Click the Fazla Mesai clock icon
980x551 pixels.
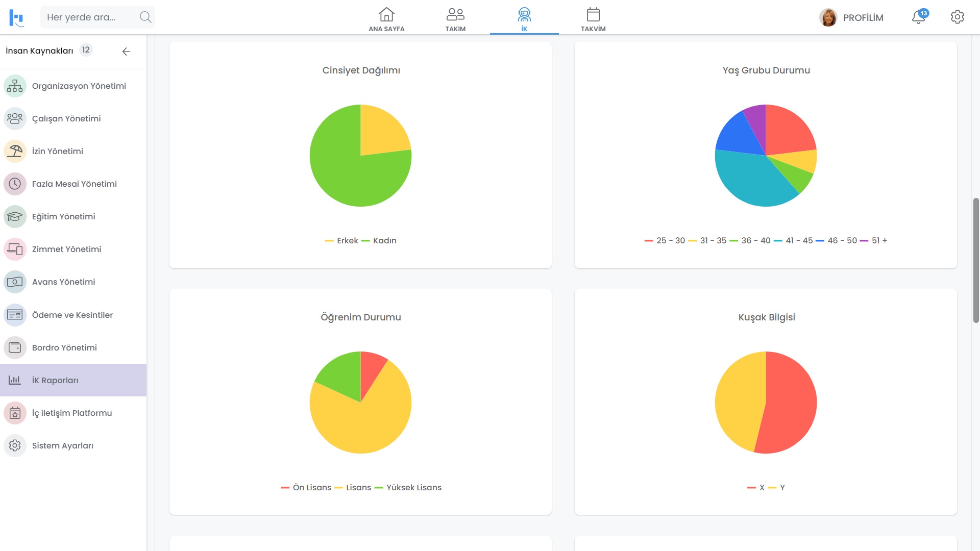[x=15, y=184]
